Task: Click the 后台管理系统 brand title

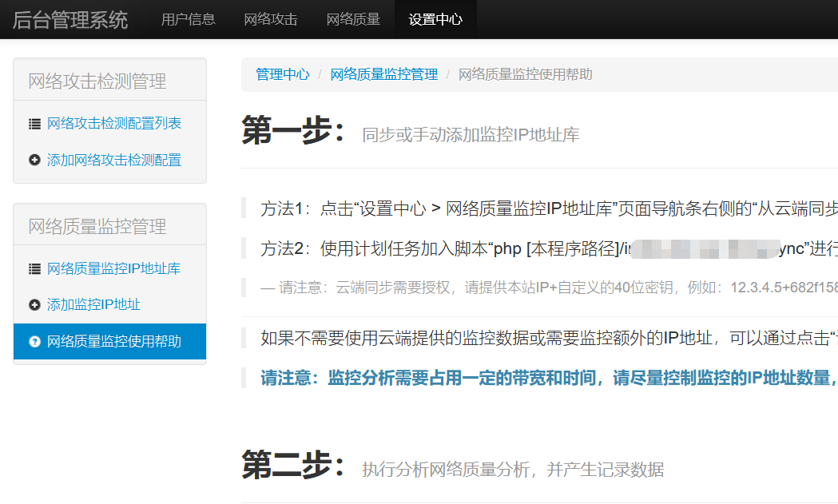Action: coord(70,20)
